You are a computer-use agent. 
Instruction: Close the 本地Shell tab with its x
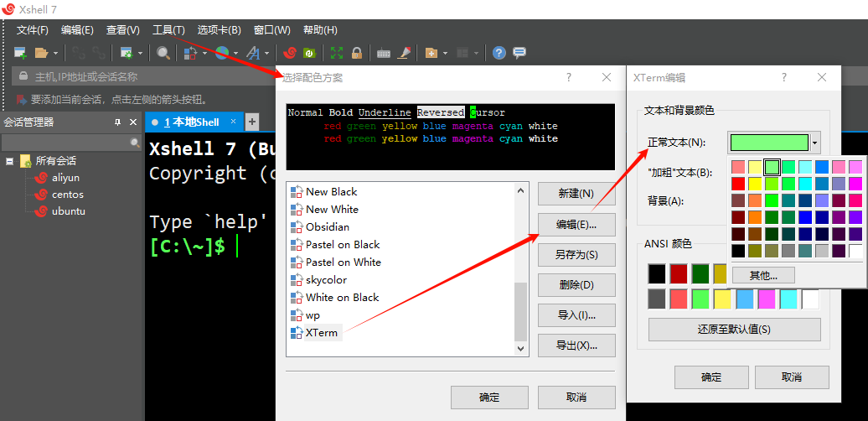click(233, 122)
